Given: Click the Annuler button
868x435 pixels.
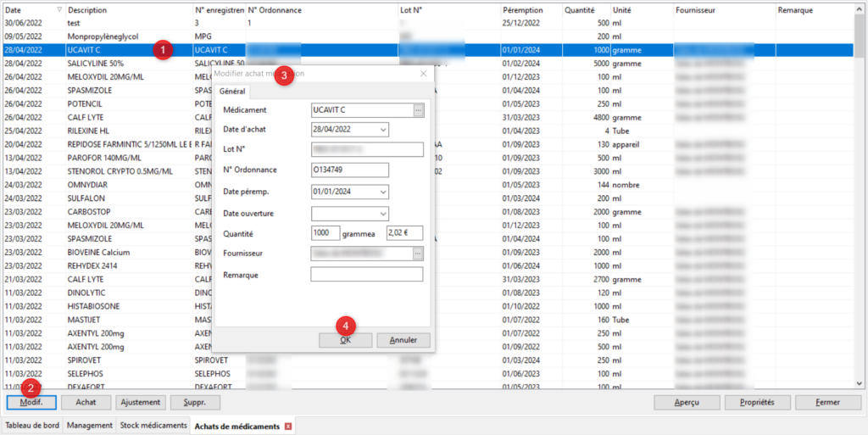Looking at the screenshot, I should click(x=403, y=340).
